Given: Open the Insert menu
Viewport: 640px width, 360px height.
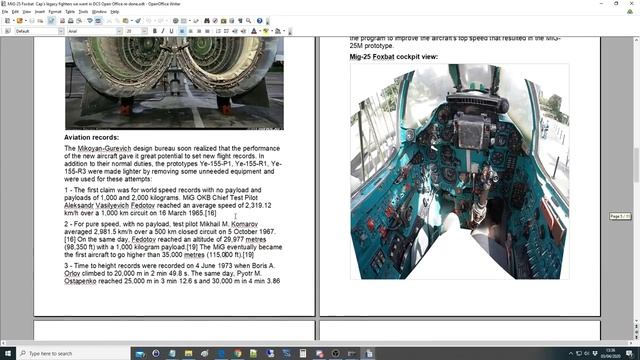Looking at the screenshot, I should point(40,12).
